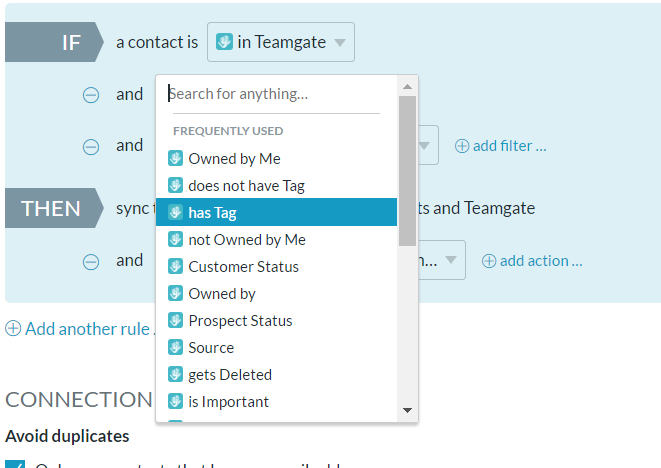Click in the 'Search for anything...' field
Viewport: 661px width, 468px height.
(274, 94)
